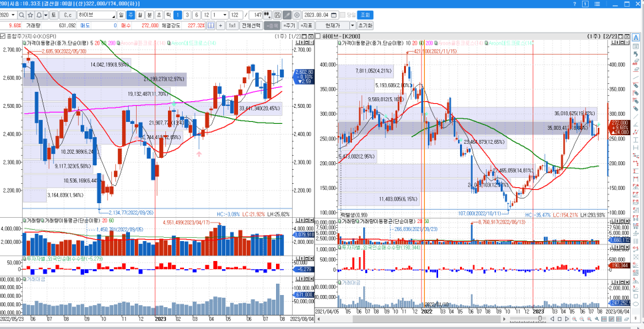Click the star favorites icon
The height and width of the screenshot is (329, 644).
(x=30, y=15)
